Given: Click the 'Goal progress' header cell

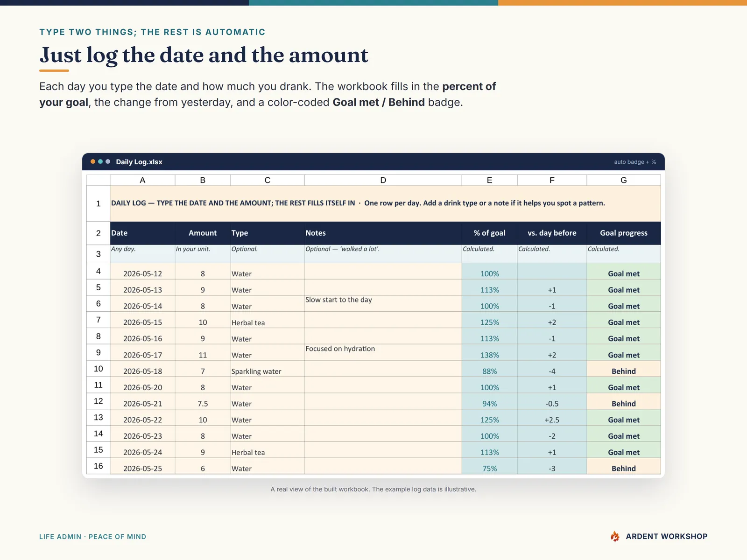Looking at the screenshot, I should pos(624,233).
